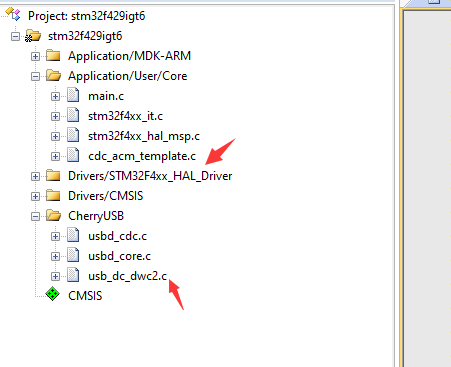This screenshot has width=451, height=367.
Task: Select the CherryUSB group label
Action: point(96,216)
